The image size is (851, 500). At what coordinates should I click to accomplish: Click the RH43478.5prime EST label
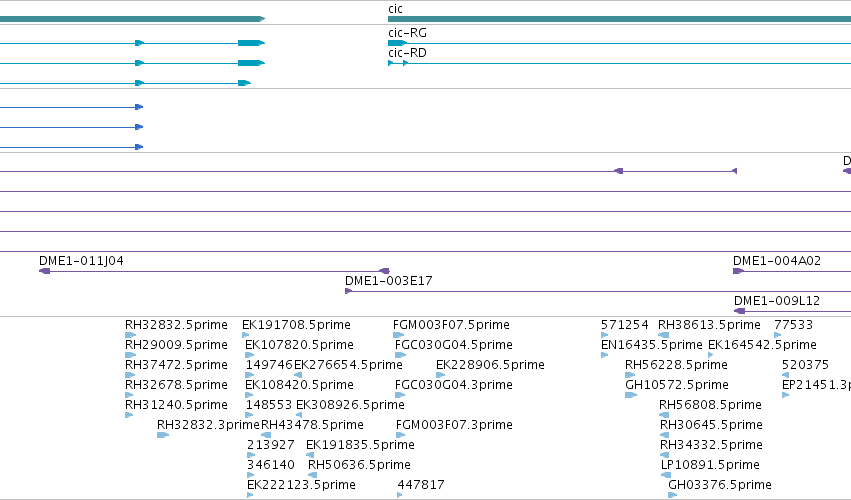pos(313,425)
